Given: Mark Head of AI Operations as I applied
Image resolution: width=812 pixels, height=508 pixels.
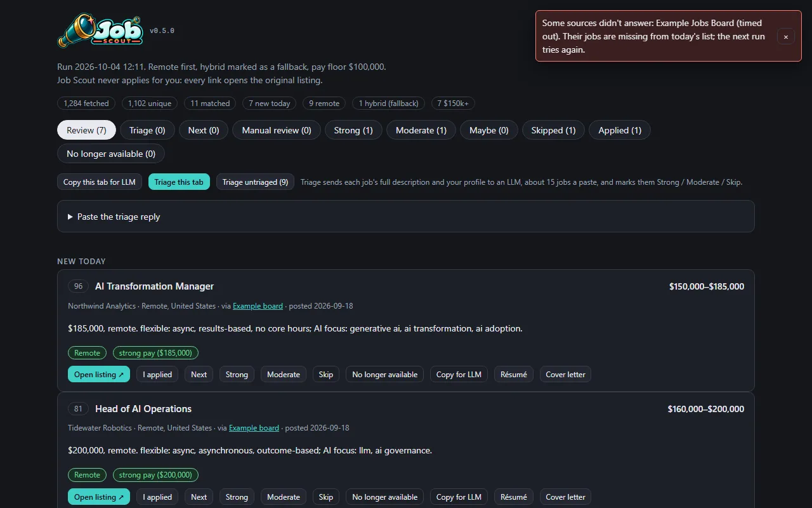Looking at the screenshot, I should 157,497.
